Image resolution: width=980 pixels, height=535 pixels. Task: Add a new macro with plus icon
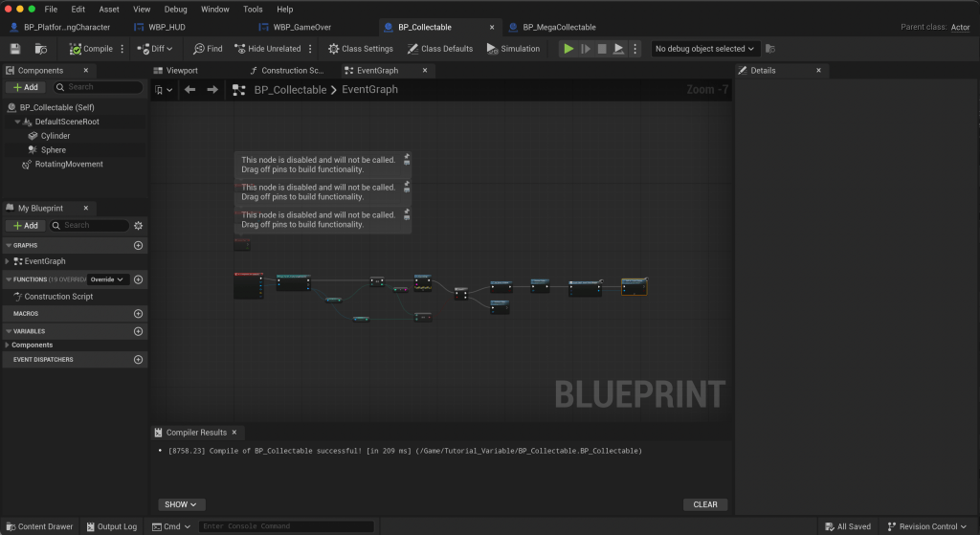[138, 313]
